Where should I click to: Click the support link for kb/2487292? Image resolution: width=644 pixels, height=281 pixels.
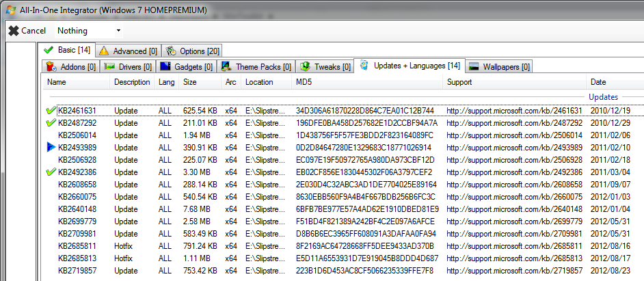514,123
